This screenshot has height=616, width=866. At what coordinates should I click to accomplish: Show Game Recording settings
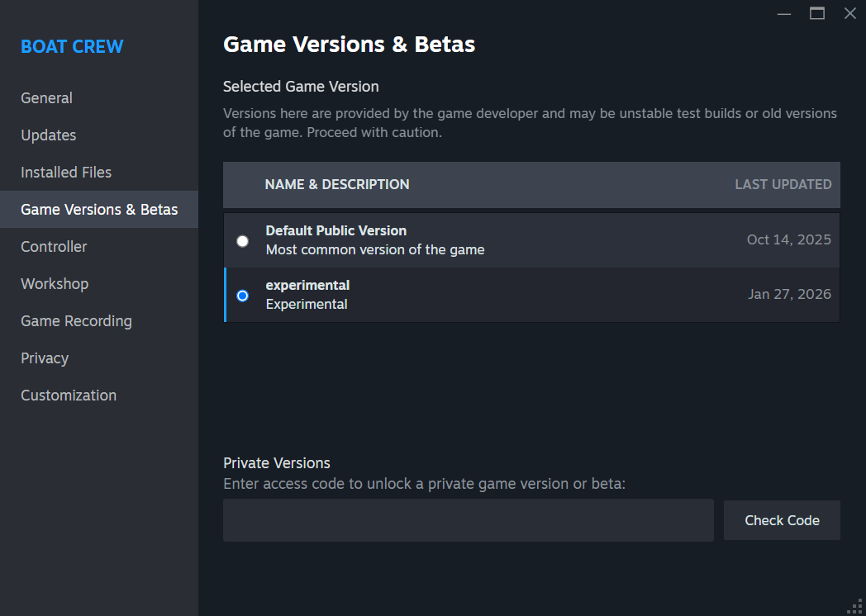pos(76,321)
